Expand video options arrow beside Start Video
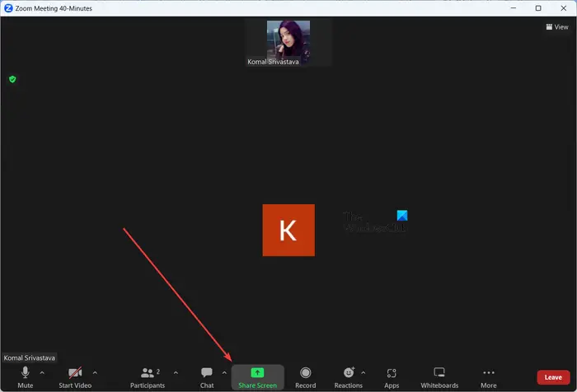The width and height of the screenshot is (577, 392). pyautogui.click(x=95, y=373)
